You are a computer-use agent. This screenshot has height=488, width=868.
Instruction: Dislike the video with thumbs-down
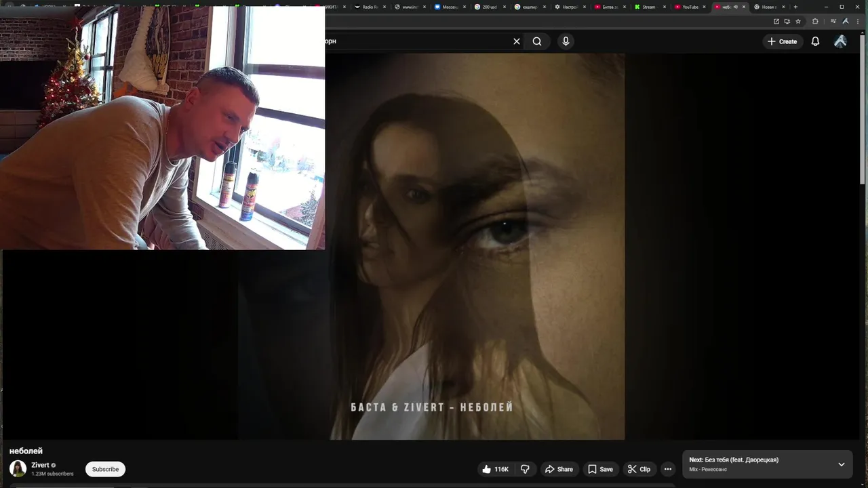click(x=525, y=469)
